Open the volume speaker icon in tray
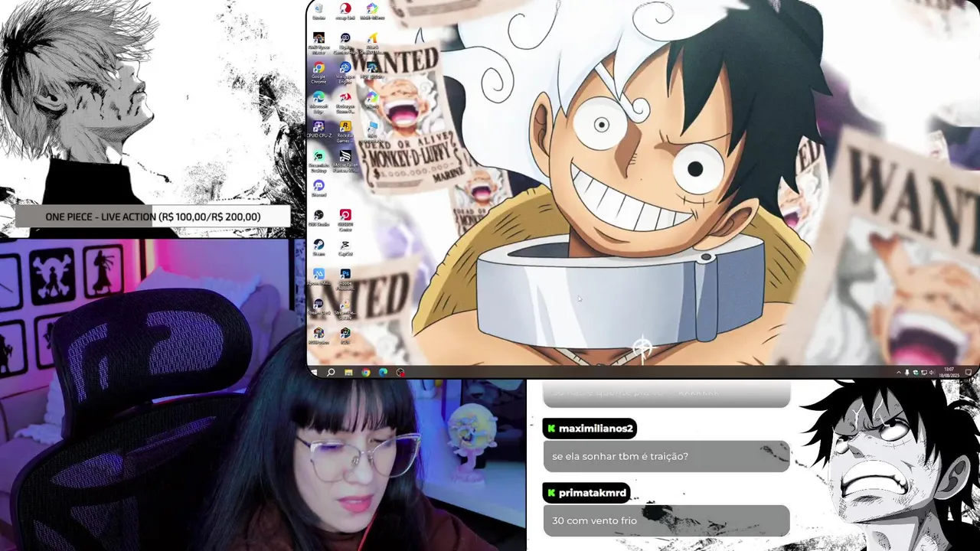The height and width of the screenshot is (551, 980). [x=932, y=373]
